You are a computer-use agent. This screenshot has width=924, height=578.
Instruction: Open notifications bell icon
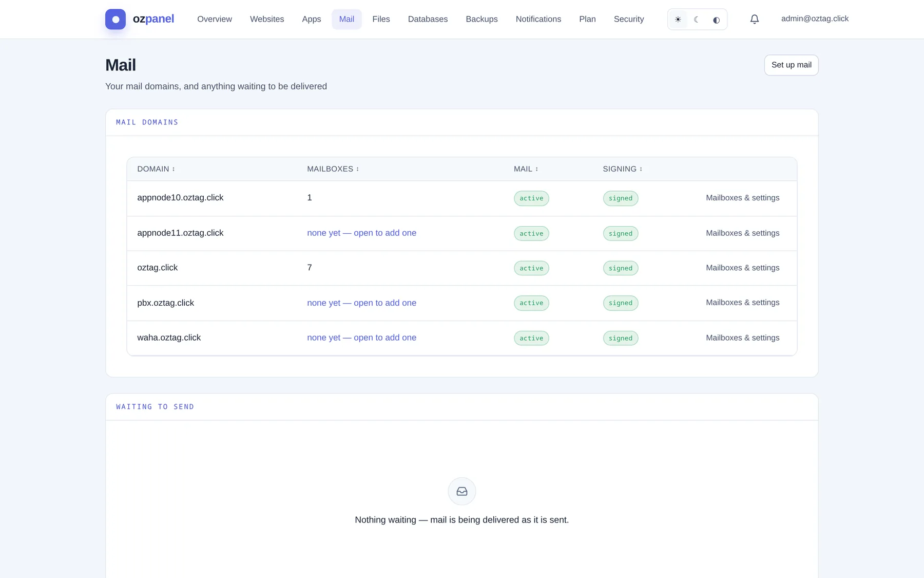754,20
